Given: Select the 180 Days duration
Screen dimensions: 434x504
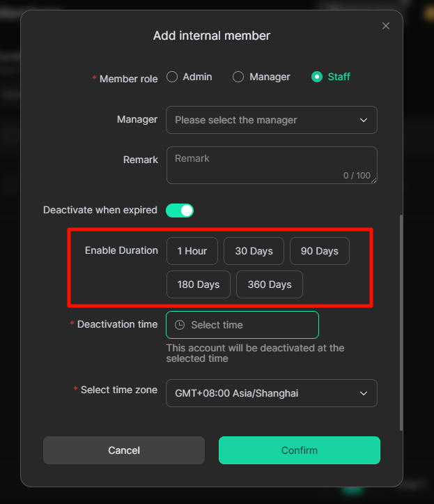Looking at the screenshot, I should coord(199,284).
